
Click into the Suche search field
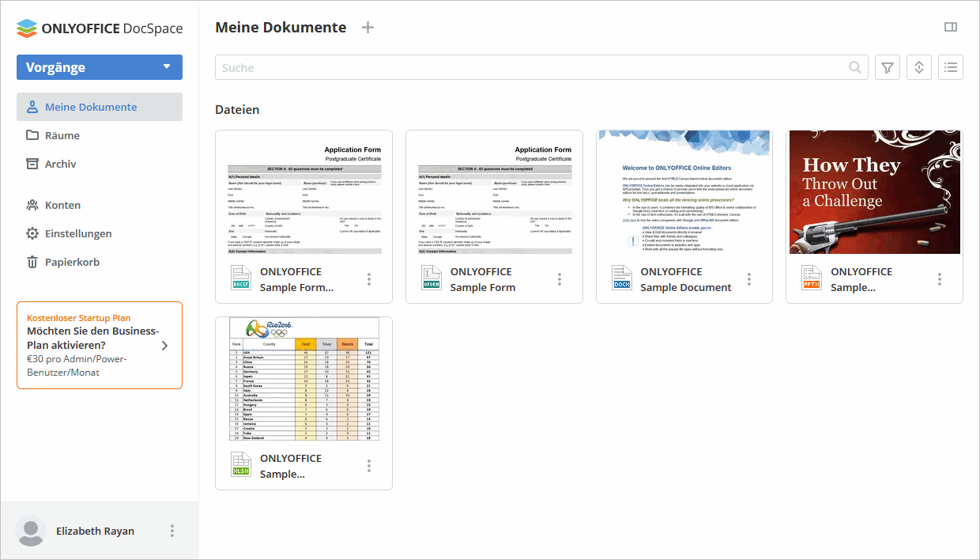[x=541, y=67]
